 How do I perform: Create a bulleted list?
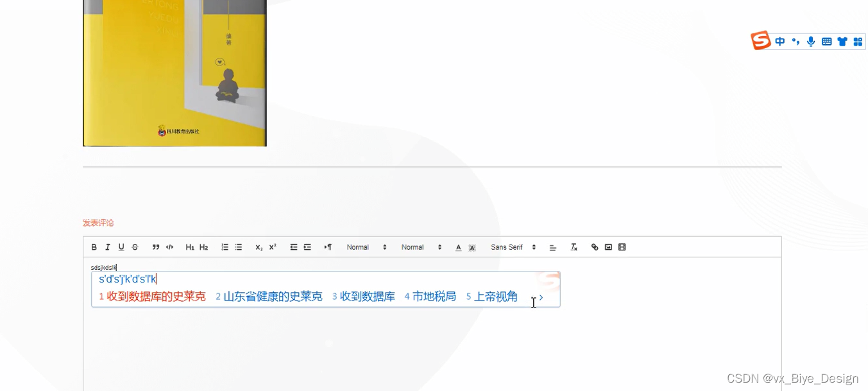tap(239, 247)
